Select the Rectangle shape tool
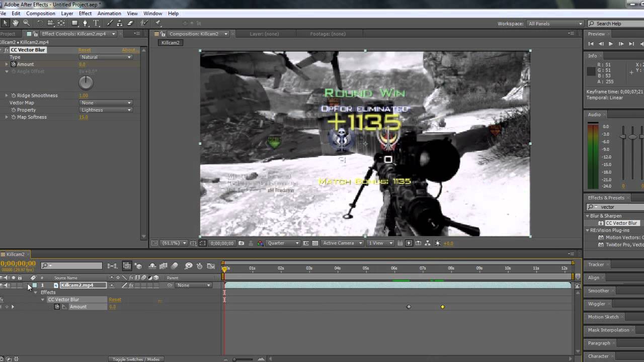Screen dimensions: 644x362 (x=75, y=23)
